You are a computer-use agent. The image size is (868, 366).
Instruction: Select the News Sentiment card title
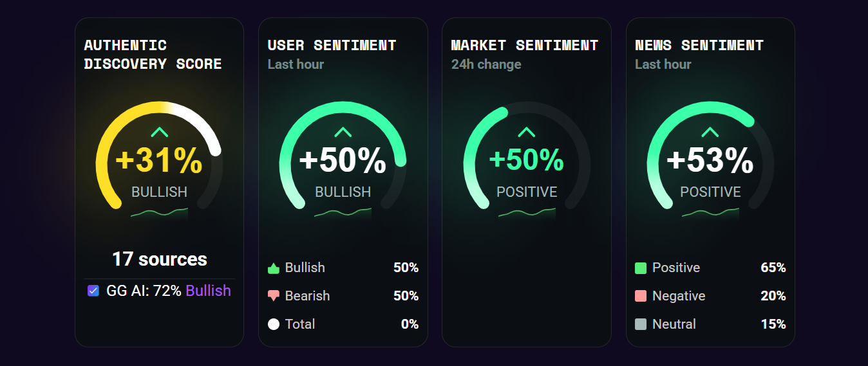tap(699, 46)
